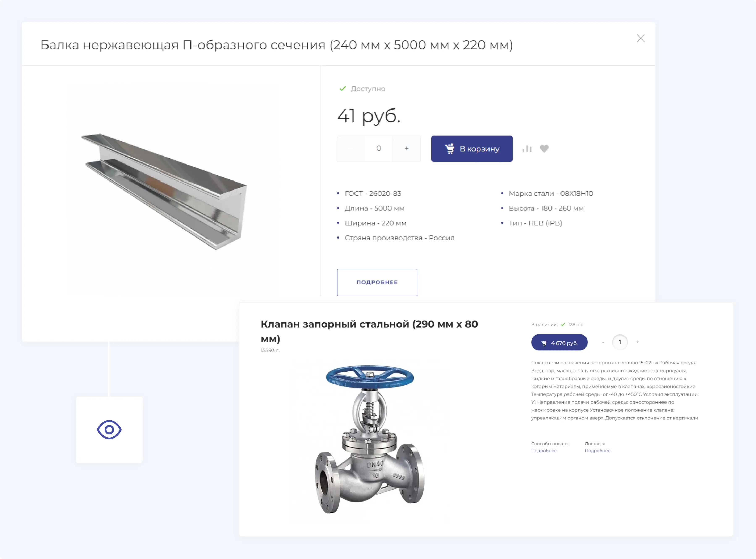Viewport: 756px width, 559px height.
Task: Click the beam quantity input field
Action: point(379,149)
